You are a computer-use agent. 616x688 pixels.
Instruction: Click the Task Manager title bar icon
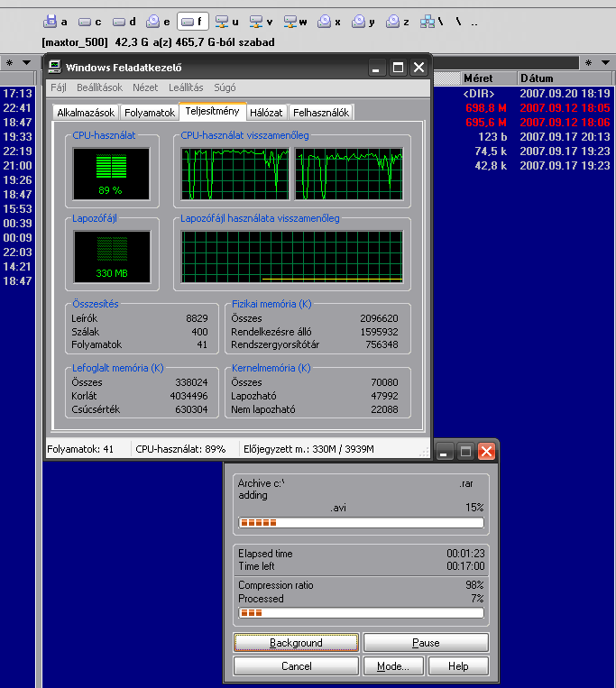click(55, 67)
